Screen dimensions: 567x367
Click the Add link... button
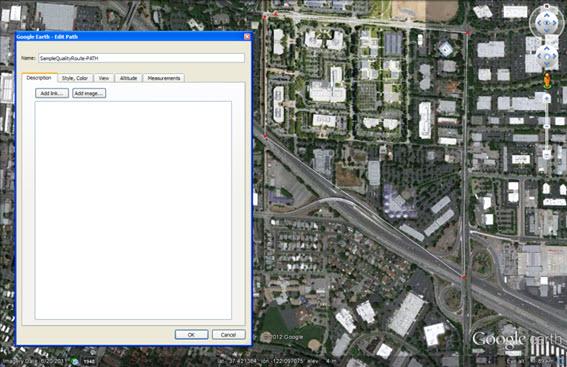tap(52, 93)
